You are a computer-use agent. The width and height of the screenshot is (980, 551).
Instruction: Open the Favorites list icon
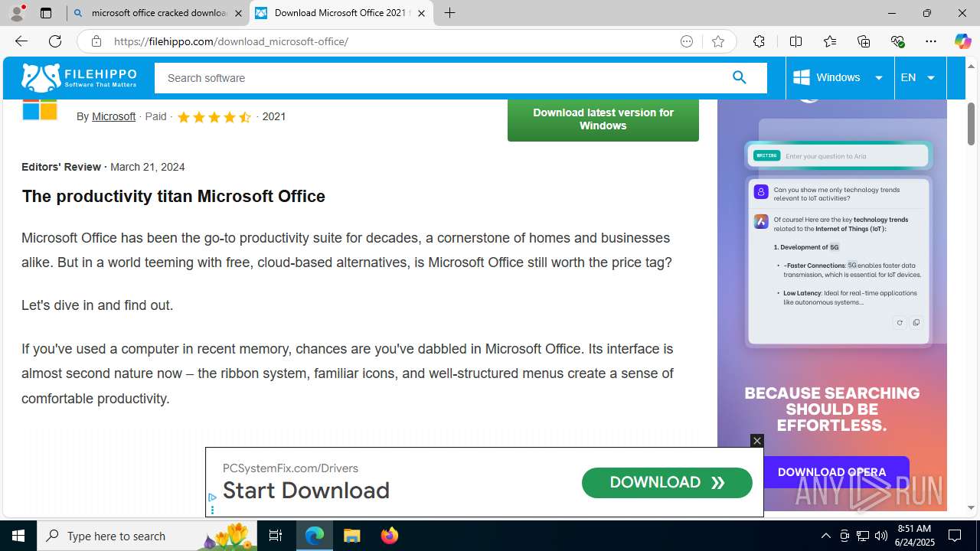(x=830, y=41)
